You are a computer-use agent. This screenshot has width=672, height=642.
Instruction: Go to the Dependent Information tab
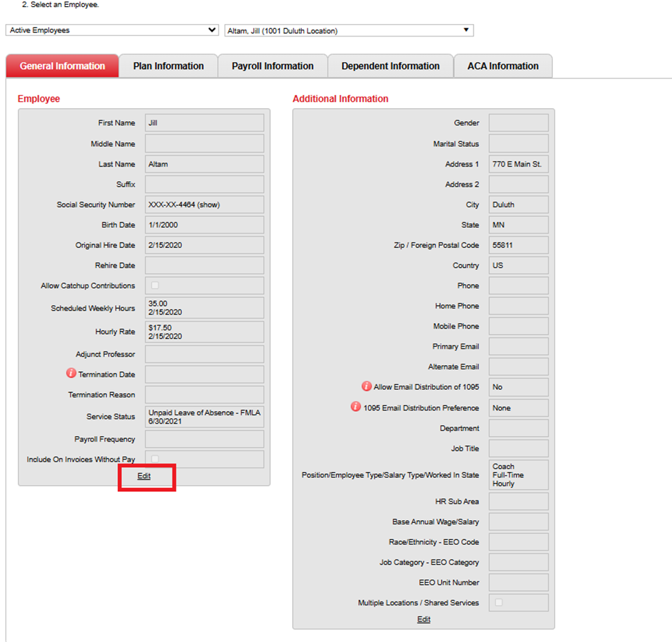pos(390,66)
